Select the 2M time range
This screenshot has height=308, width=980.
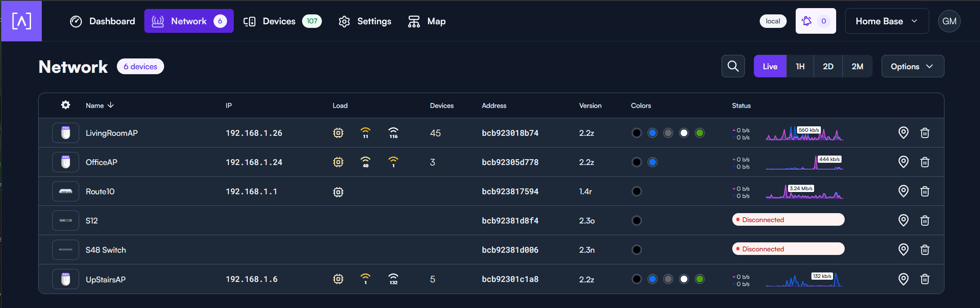pyautogui.click(x=857, y=66)
